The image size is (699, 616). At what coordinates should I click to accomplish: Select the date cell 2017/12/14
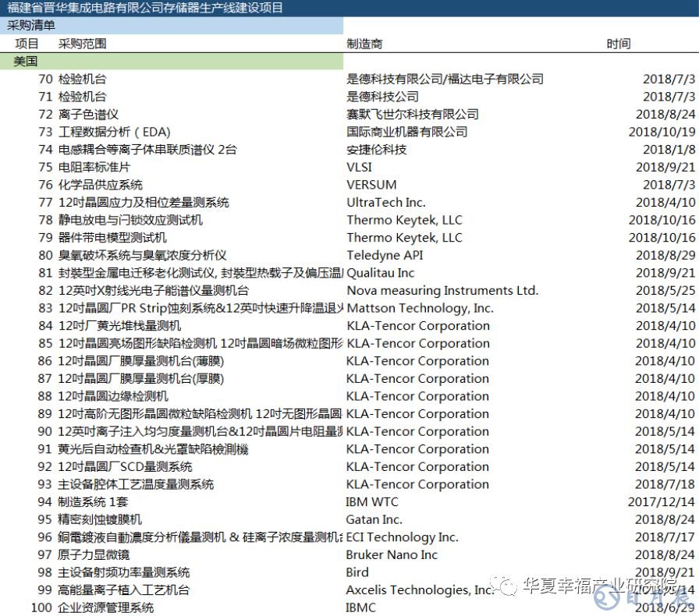coord(661,501)
